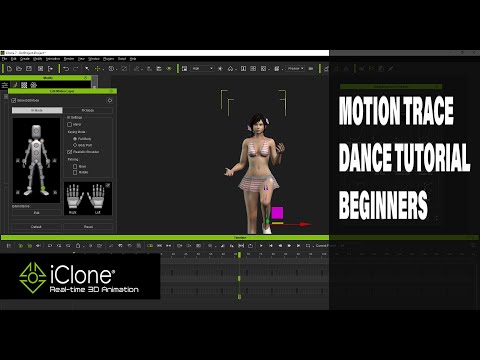Viewport: 480px width, 360px height.
Task: Open the Animation menu
Action: click(x=53, y=59)
